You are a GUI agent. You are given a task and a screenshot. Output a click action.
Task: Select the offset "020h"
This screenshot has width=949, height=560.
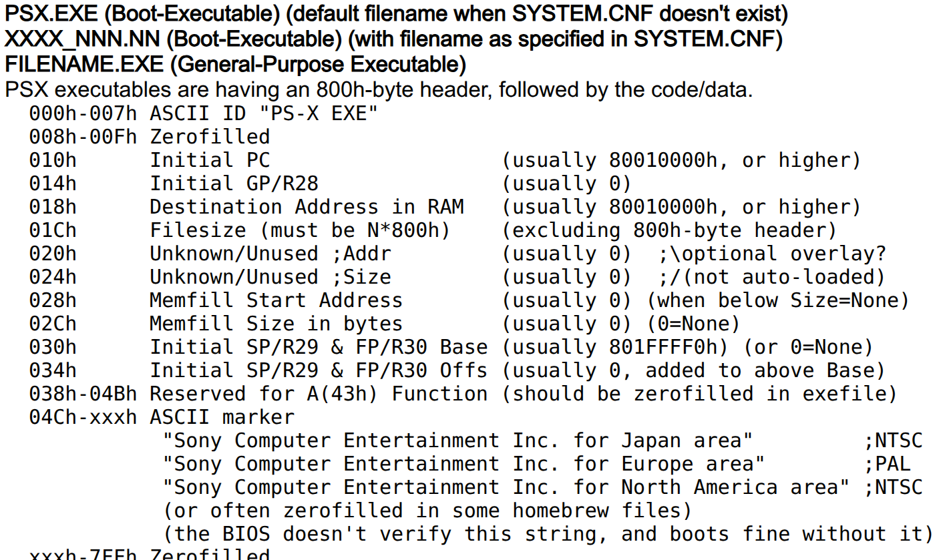coord(53,254)
